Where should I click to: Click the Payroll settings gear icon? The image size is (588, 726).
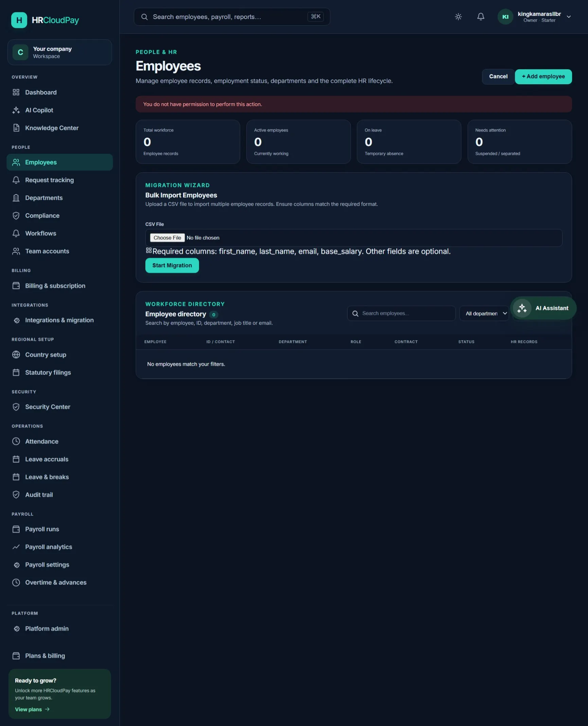[x=16, y=565]
